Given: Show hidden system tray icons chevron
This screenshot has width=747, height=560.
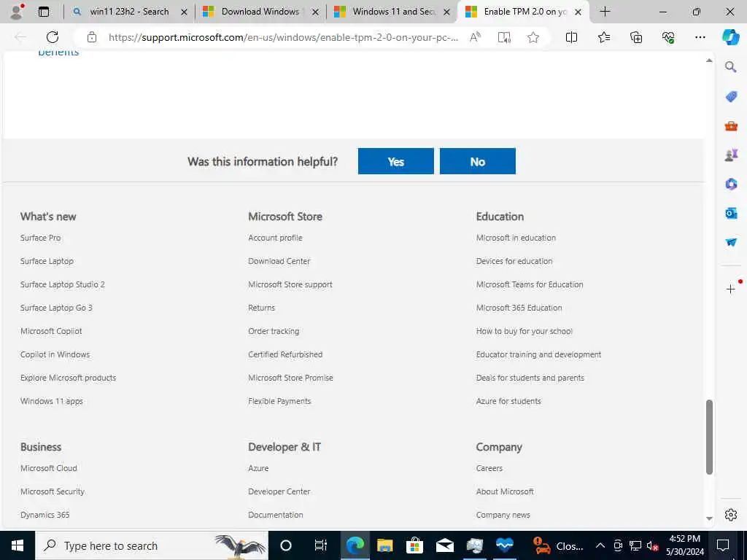Looking at the screenshot, I should click(x=600, y=545).
